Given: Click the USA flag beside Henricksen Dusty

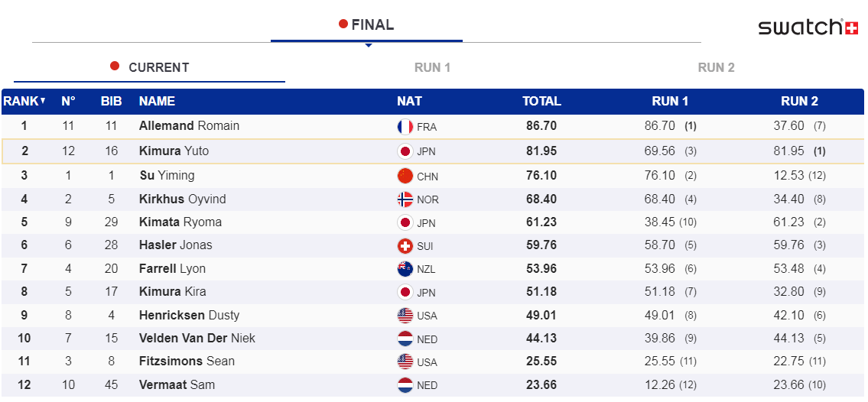Looking at the screenshot, I should tap(405, 316).
